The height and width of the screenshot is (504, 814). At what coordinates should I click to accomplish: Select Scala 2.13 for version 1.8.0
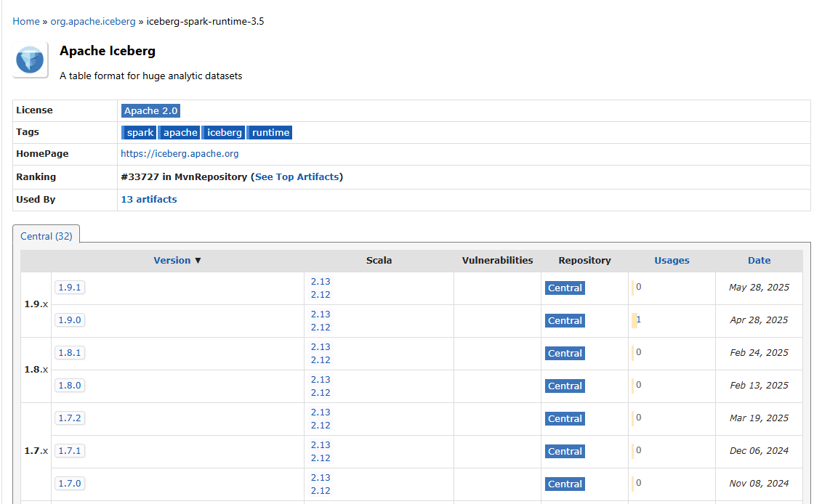321,380
